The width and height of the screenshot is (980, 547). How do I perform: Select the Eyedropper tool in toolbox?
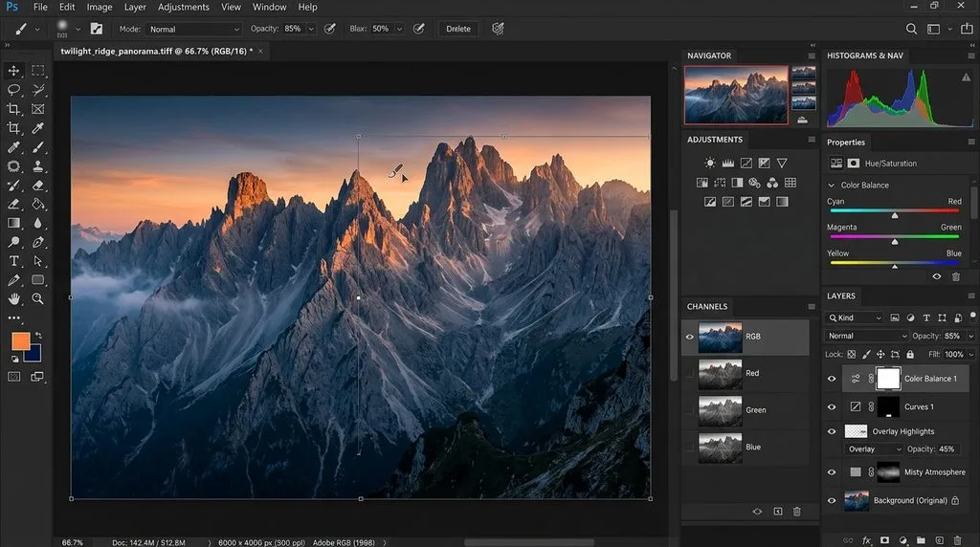tap(38, 128)
